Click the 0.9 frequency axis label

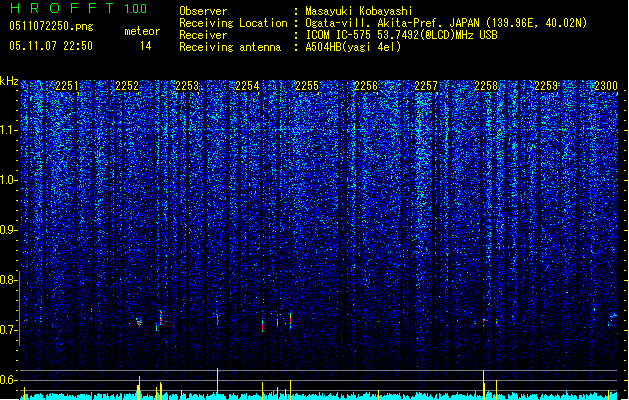(x=9, y=230)
